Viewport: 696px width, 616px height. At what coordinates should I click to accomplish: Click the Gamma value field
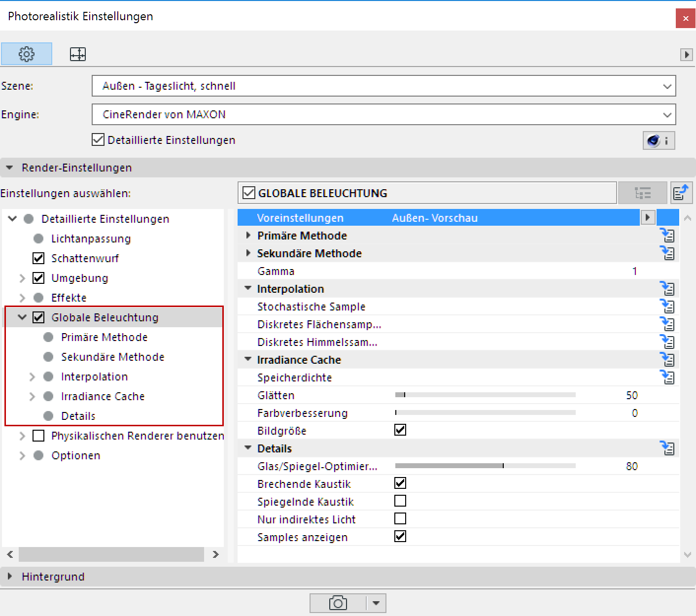[x=634, y=271]
